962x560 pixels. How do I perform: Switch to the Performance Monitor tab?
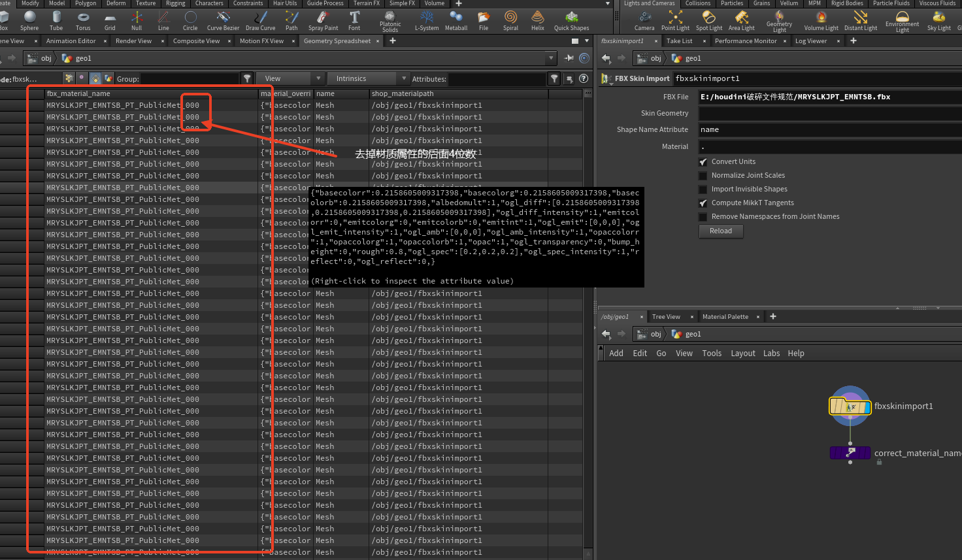pos(746,41)
